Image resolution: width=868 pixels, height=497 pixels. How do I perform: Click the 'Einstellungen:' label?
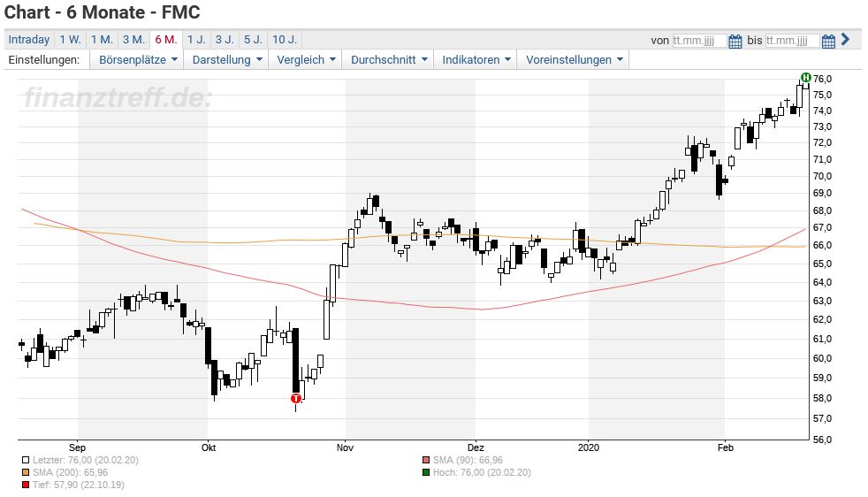click(43, 60)
